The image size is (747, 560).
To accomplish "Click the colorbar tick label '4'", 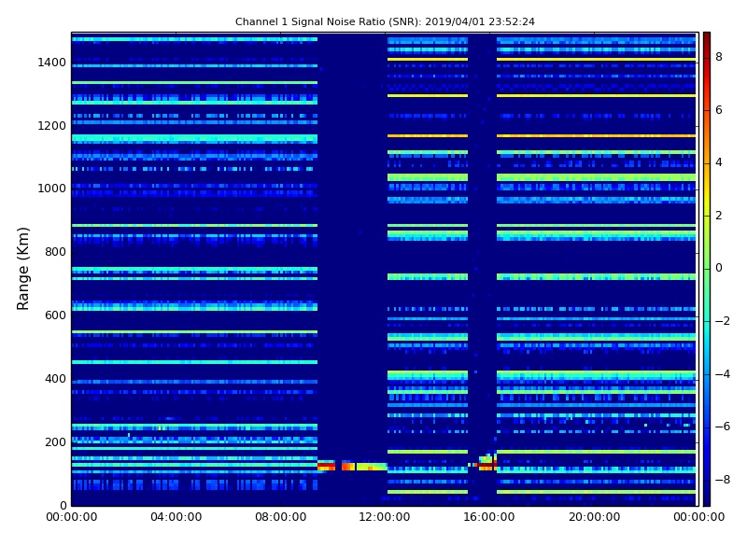I will pyautogui.click(x=719, y=162).
